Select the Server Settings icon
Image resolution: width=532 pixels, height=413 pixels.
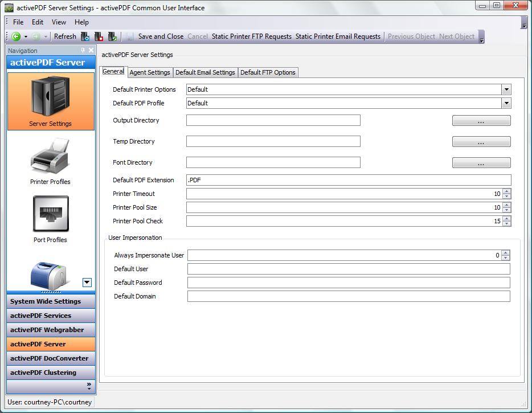coord(51,101)
